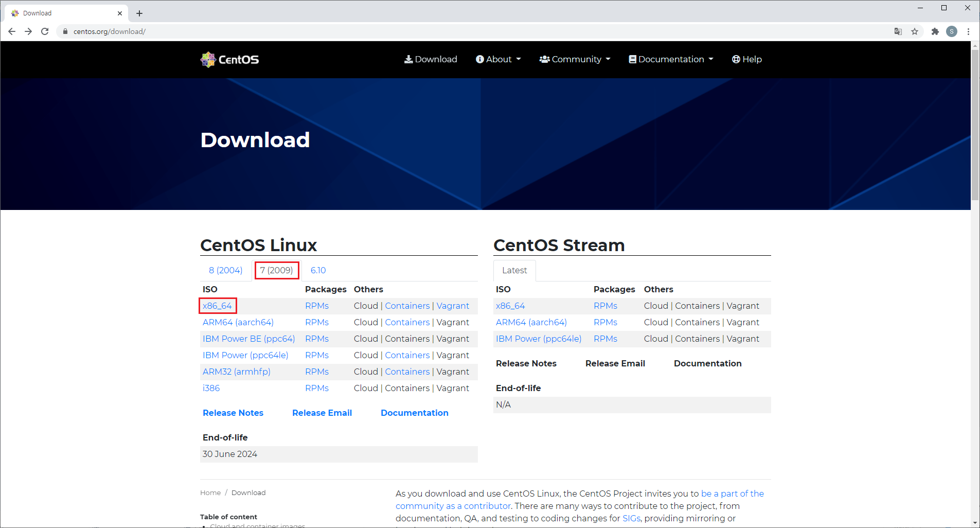Open IBM Power (ppc64le) ISO under CentOS Linux

(245, 355)
